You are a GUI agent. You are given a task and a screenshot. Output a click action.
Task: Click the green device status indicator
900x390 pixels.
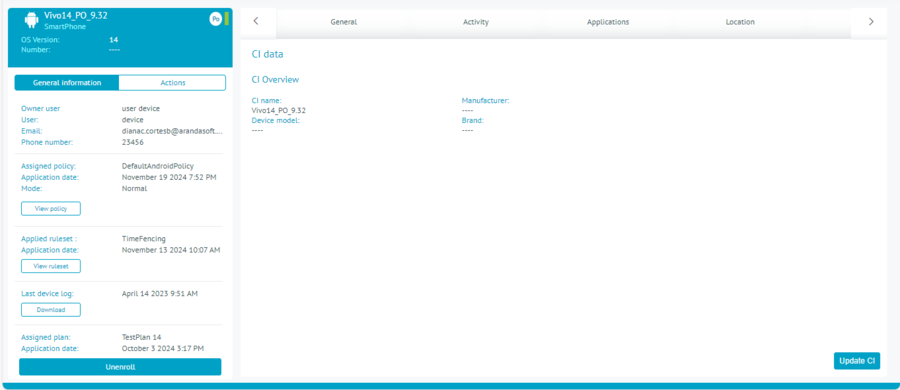227,19
